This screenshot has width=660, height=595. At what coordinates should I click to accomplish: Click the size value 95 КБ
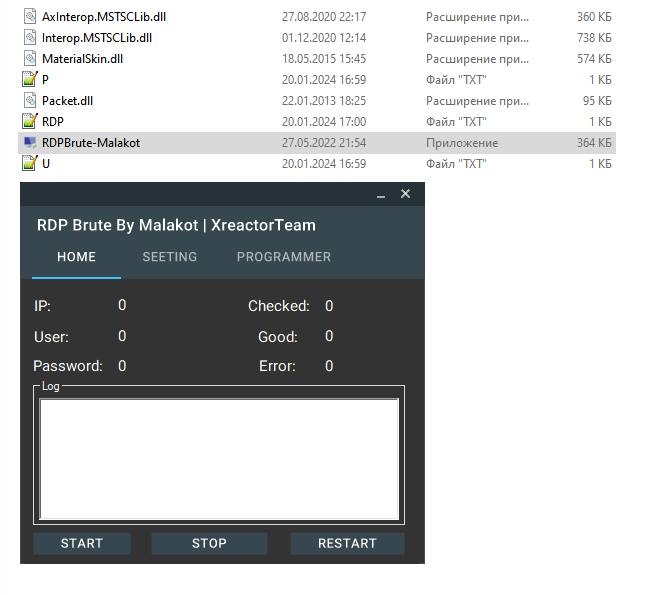point(597,101)
